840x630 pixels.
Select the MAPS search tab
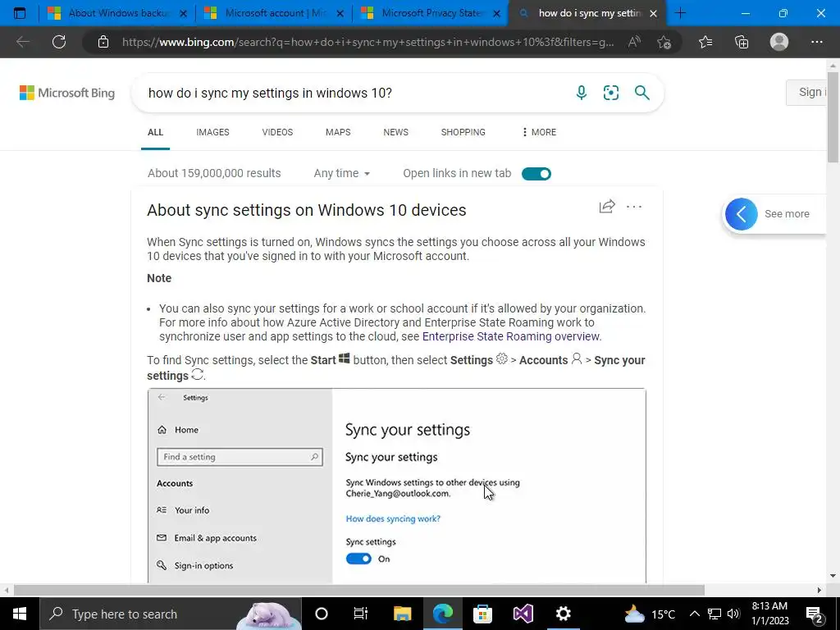338,132
